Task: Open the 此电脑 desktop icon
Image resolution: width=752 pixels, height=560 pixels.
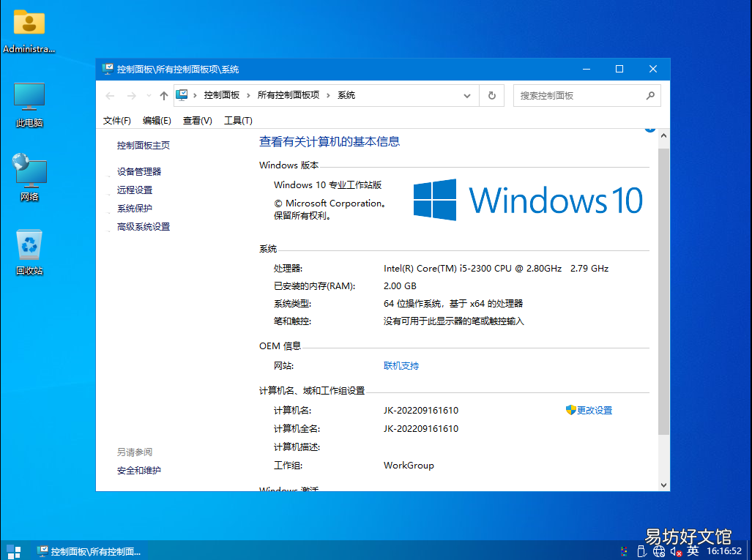Action: coord(29,105)
